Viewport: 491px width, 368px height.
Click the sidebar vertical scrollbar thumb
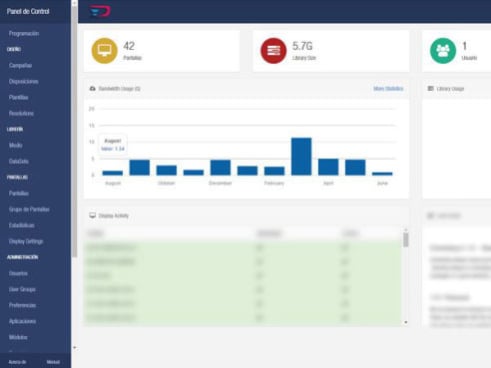pyautogui.click(x=74, y=132)
